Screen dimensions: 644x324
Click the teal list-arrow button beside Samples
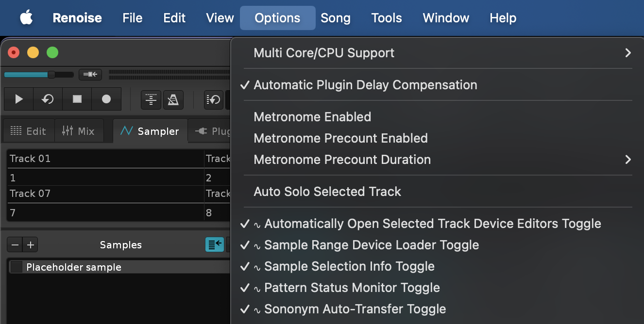click(215, 244)
